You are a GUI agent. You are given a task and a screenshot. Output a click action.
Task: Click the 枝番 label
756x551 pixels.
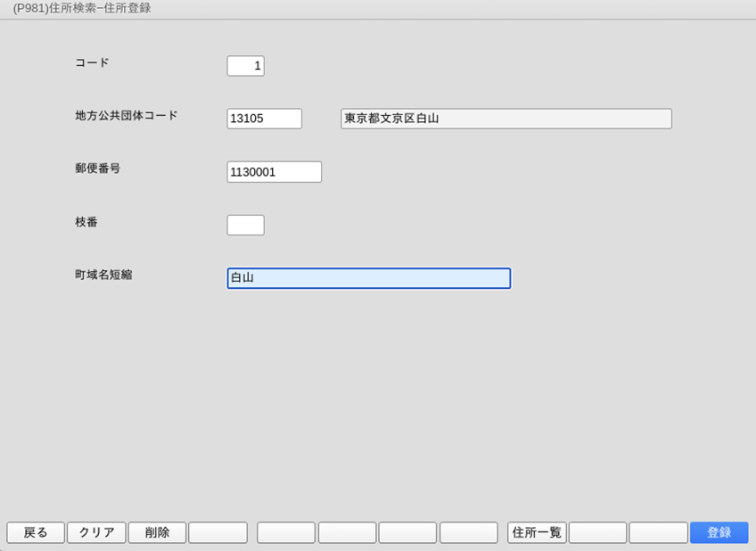86,222
